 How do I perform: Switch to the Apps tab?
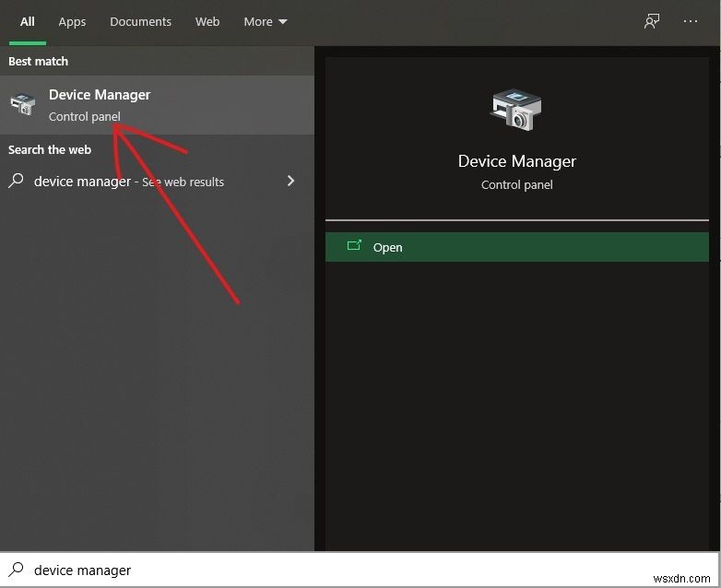pyautogui.click(x=72, y=21)
